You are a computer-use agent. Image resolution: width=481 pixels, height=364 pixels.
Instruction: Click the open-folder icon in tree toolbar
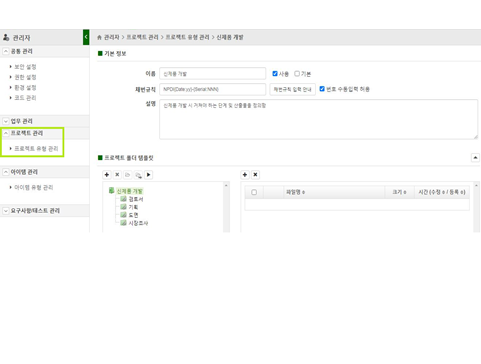128,175
